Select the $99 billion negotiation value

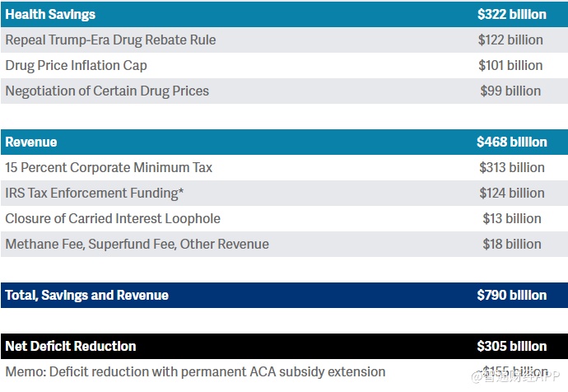click(x=510, y=91)
